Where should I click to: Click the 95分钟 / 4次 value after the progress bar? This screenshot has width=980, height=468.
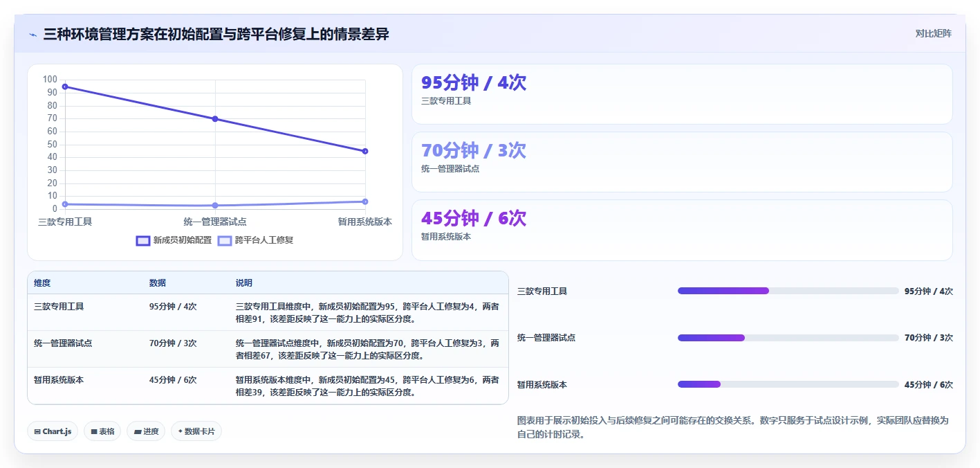click(929, 291)
